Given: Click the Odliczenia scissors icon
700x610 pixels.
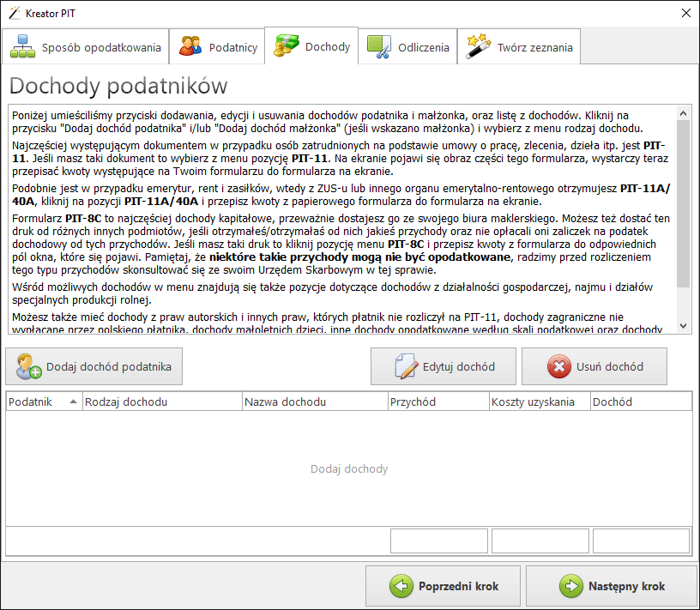Looking at the screenshot, I should [x=379, y=47].
